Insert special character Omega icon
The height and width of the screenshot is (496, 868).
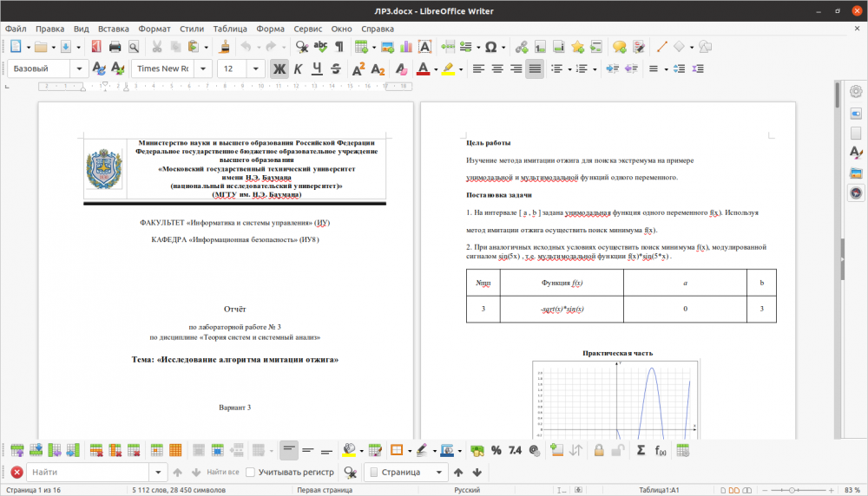pos(490,47)
